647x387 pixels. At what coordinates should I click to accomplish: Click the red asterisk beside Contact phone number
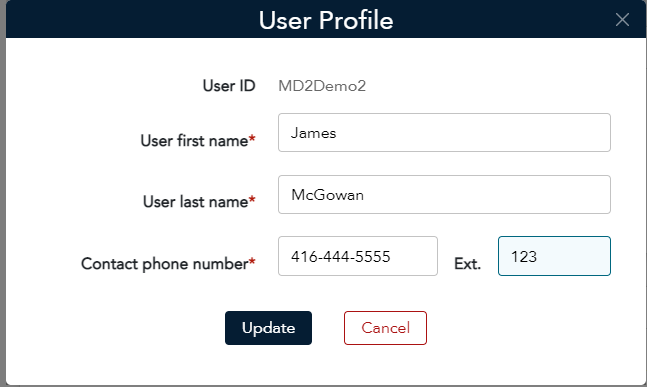[252, 261]
